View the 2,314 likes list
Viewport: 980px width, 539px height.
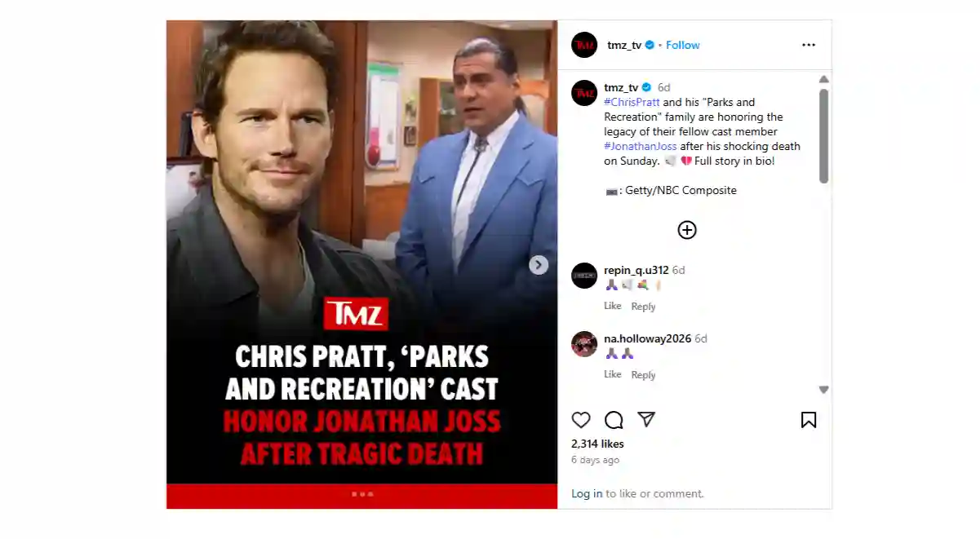(597, 444)
